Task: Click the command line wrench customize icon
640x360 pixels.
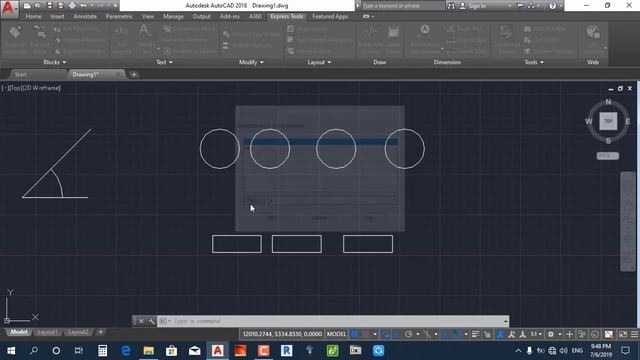Action: click(151, 321)
